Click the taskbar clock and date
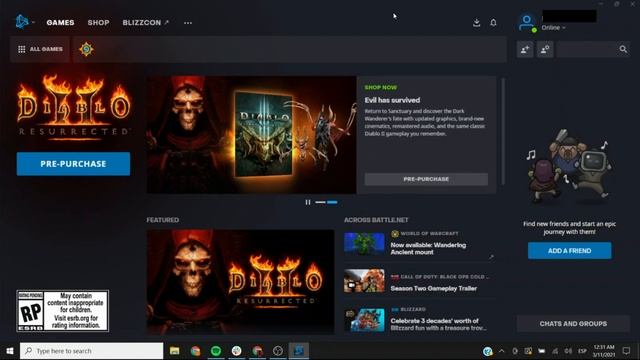640x360 pixels. click(604, 351)
